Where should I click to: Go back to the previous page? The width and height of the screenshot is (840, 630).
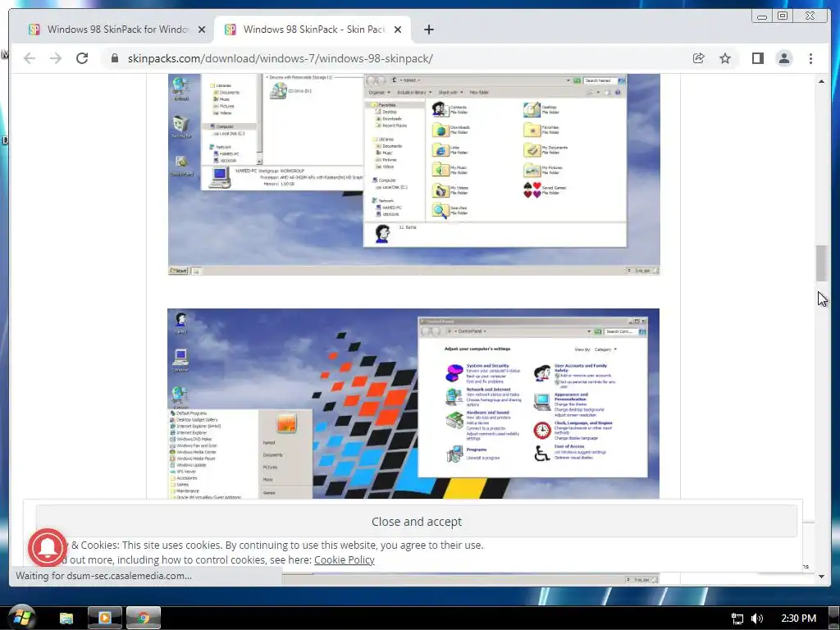tap(30, 58)
